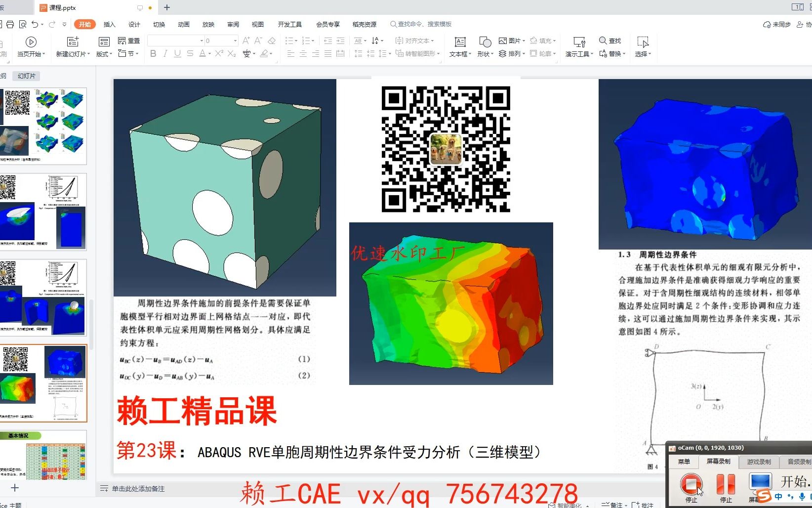Image resolution: width=812 pixels, height=508 pixels.
Task: Open Print Preview from quick access bar
Action: tap(22, 24)
